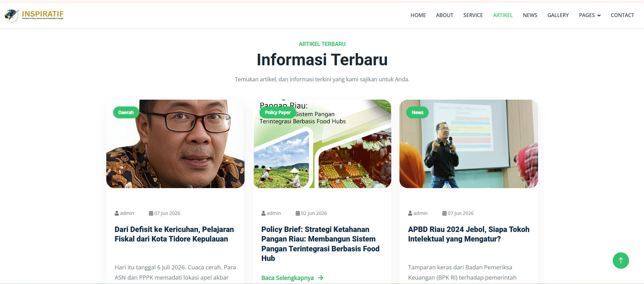Open the Pangan Riau food hubs thumbnail
644x284 pixels.
tap(322, 144)
